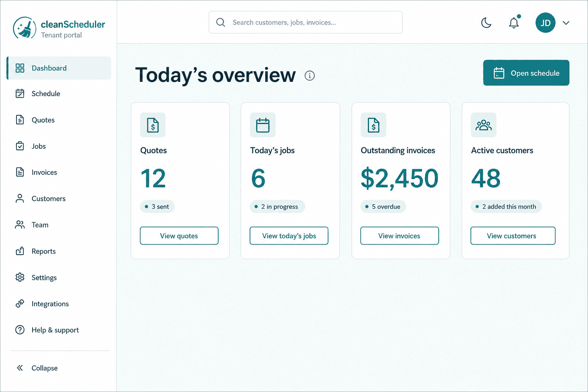Click the Today's overview heading
This screenshot has height=392, width=588.
tap(216, 75)
